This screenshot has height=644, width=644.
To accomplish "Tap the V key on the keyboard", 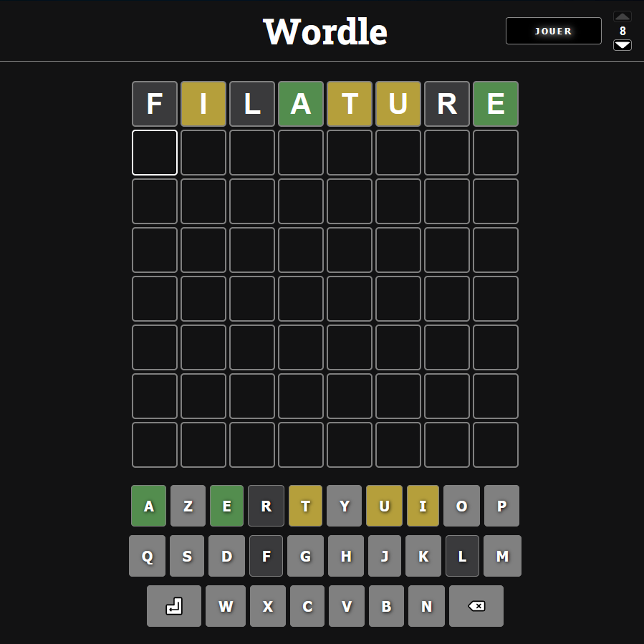I will (347, 606).
